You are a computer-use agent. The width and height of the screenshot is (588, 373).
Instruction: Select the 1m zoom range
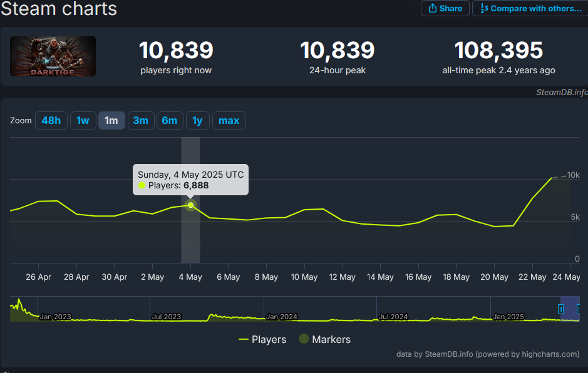click(x=111, y=120)
